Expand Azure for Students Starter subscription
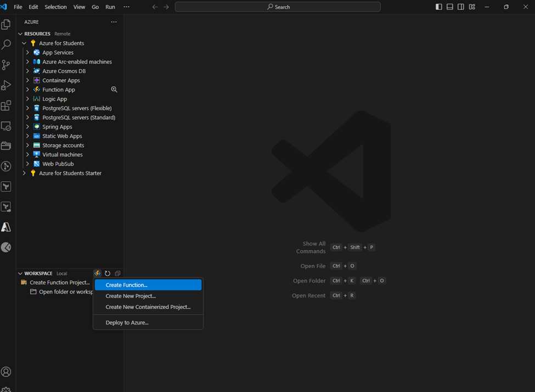Image resolution: width=535 pixels, height=392 pixels. coord(24,173)
